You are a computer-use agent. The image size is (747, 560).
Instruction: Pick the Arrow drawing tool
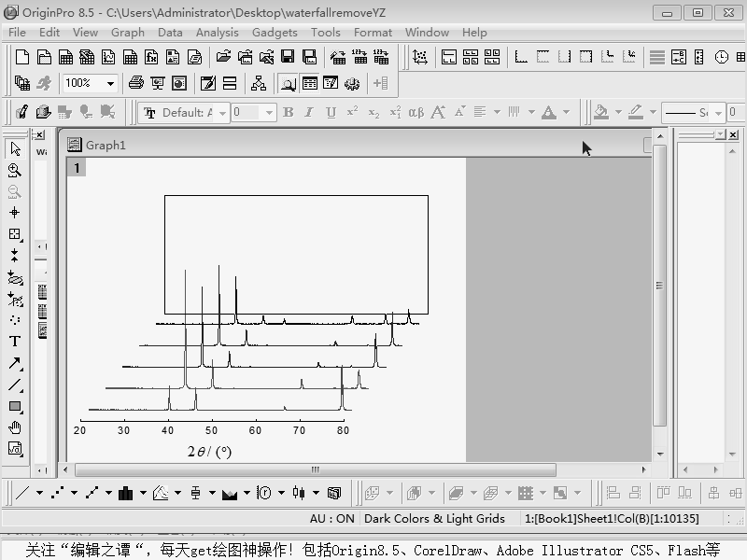click(15, 364)
